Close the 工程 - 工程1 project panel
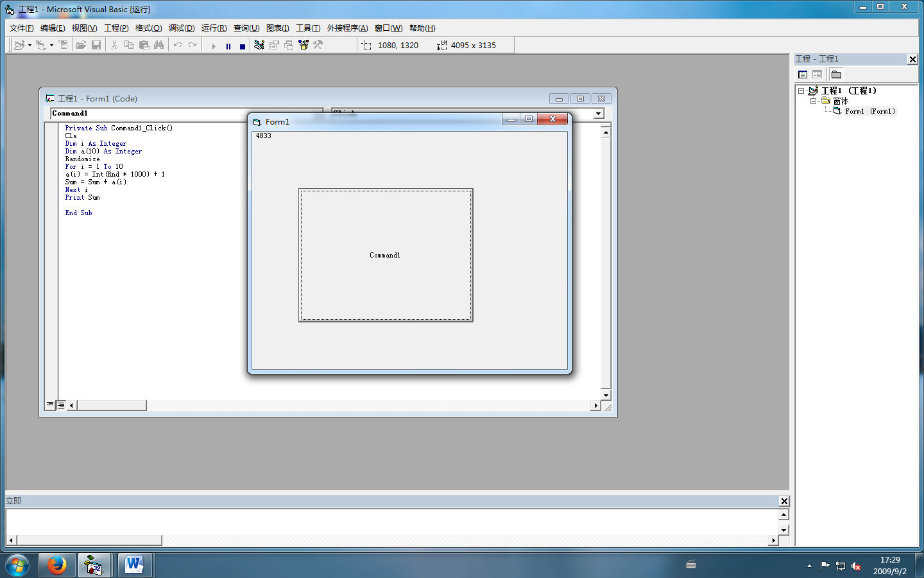The height and width of the screenshot is (578, 924). coord(912,59)
